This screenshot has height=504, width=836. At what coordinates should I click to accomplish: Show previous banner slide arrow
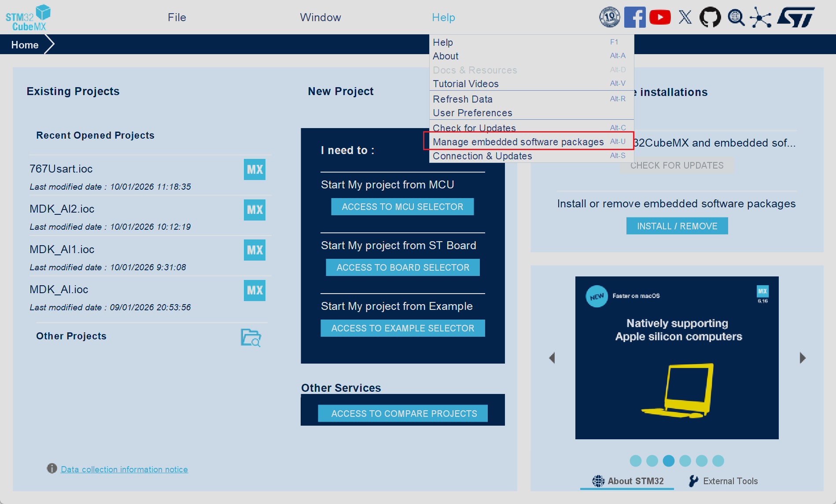tap(552, 358)
